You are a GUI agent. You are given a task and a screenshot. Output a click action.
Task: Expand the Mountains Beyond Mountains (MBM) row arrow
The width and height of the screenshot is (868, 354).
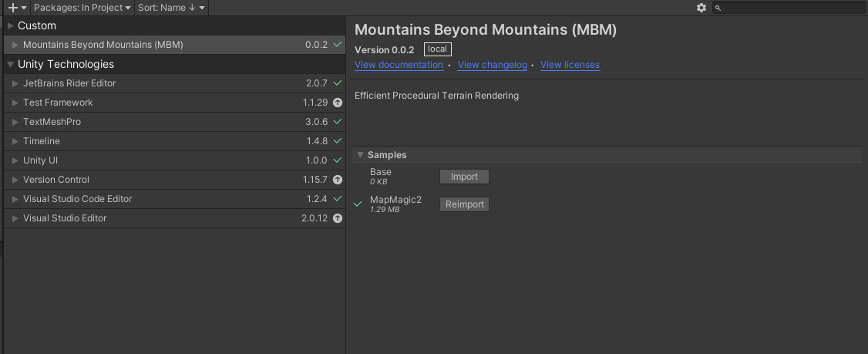click(x=15, y=45)
